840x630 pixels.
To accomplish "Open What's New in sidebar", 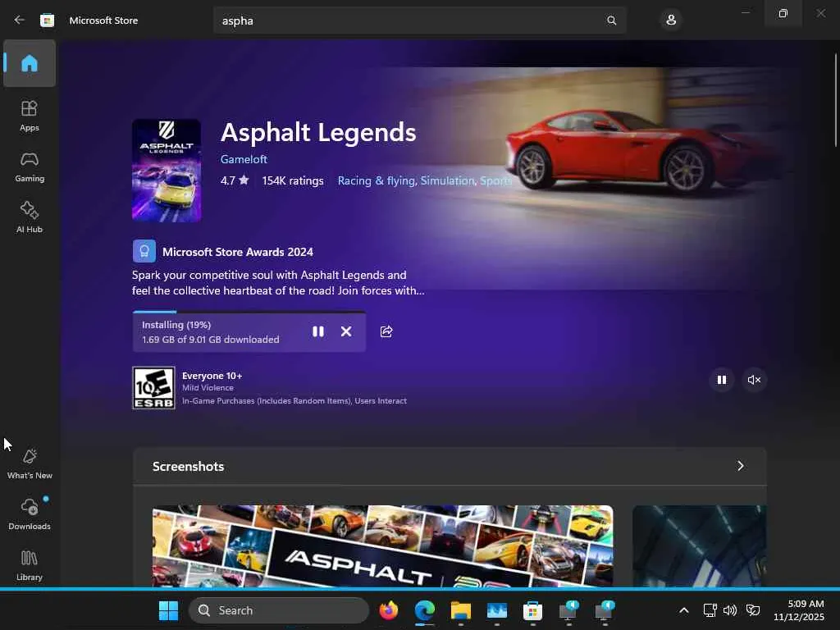I will (30, 463).
